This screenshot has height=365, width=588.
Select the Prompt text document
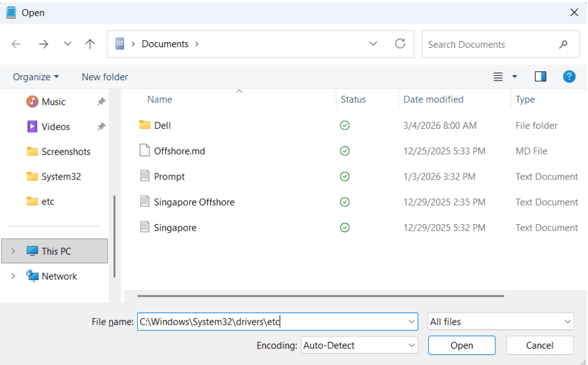[169, 176]
